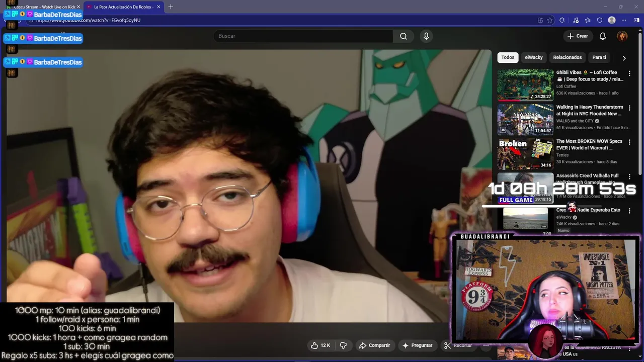The image size is (644, 362).
Task: Open options menu for Ghibli Vibes video
Action: pos(629,73)
